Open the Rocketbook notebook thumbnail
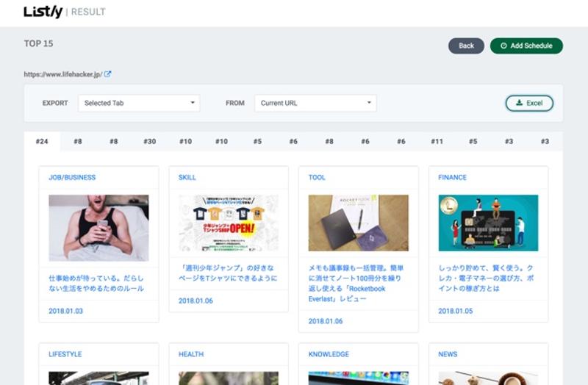588x385 pixels. pos(358,223)
